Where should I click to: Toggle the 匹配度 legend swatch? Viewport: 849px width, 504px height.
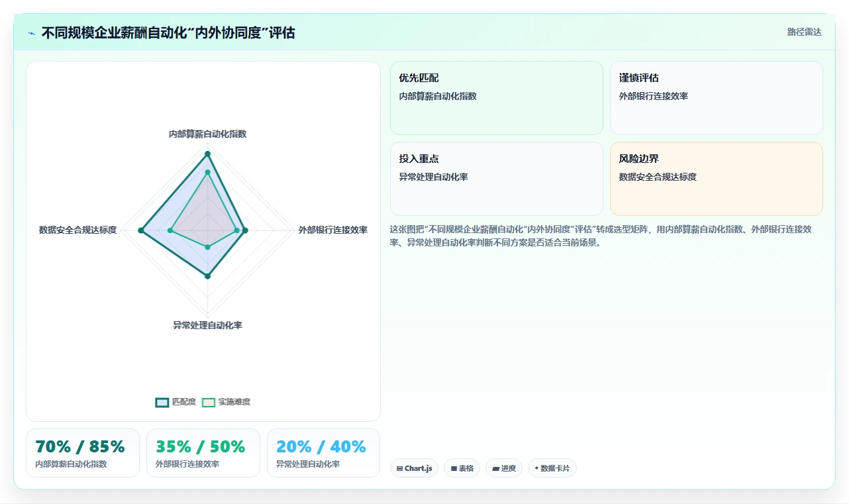click(162, 402)
